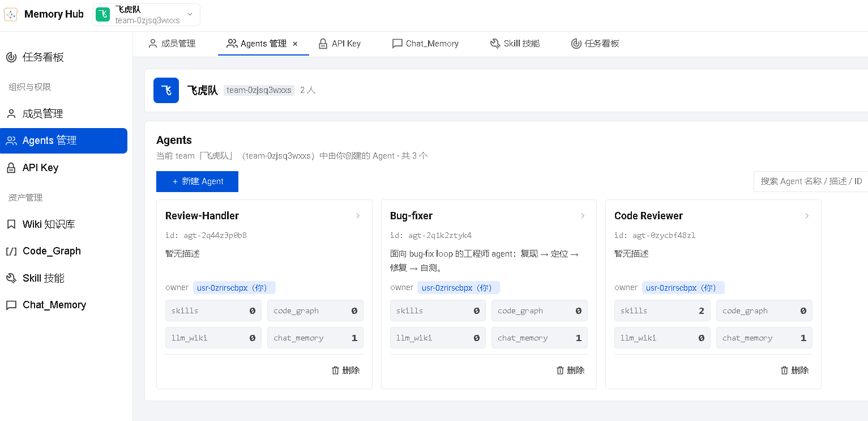Switch to the Skill 技能 tab
Image resolution: width=868 pixels, height=421 pixels.
coord(515,44)
